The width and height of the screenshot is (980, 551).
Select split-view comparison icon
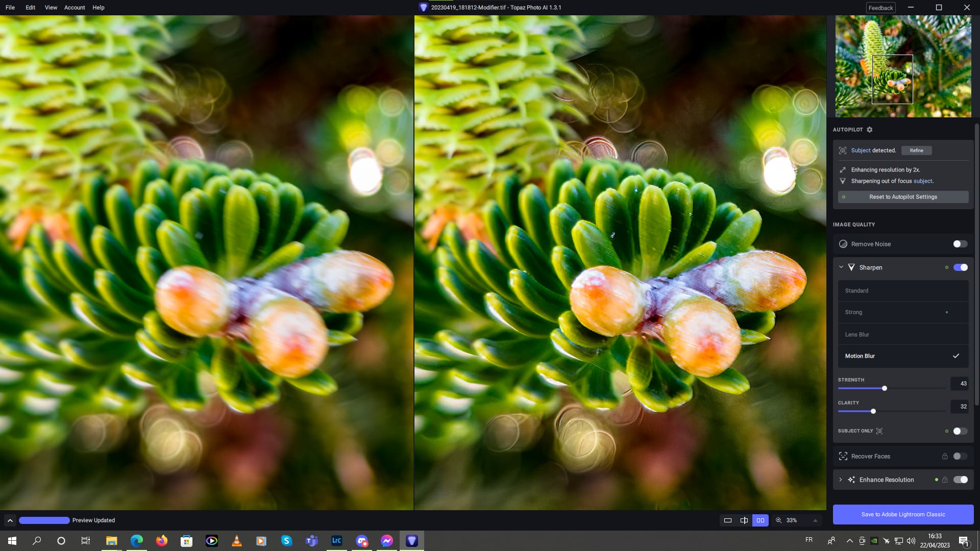tap(744, 520)
